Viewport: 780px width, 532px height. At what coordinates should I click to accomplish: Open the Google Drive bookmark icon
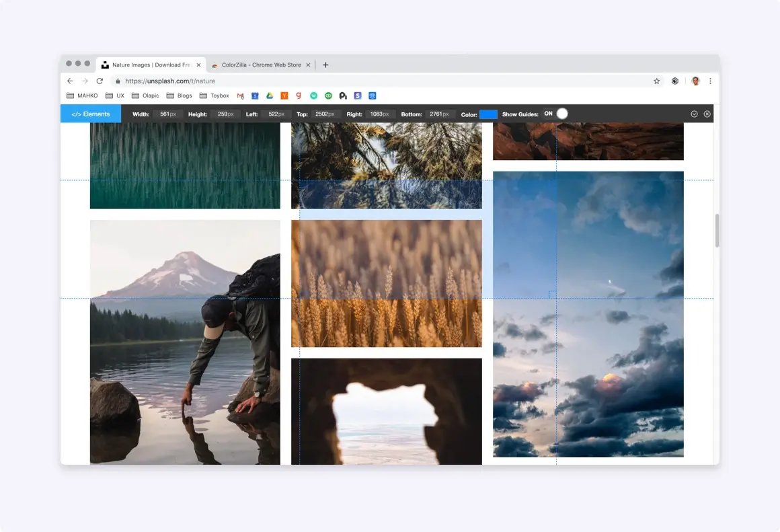coord(270,96)
